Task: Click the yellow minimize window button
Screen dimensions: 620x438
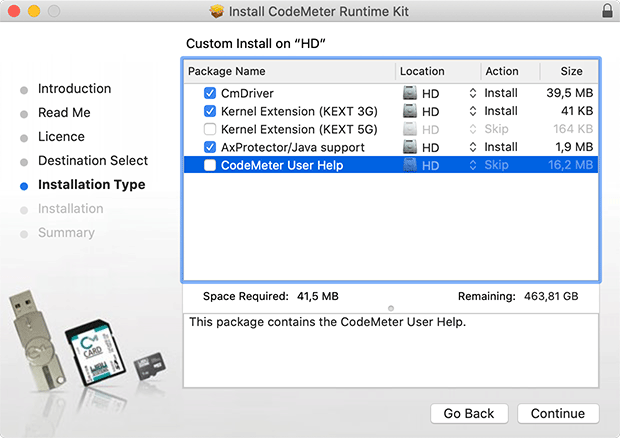Action: pos(34,11)
